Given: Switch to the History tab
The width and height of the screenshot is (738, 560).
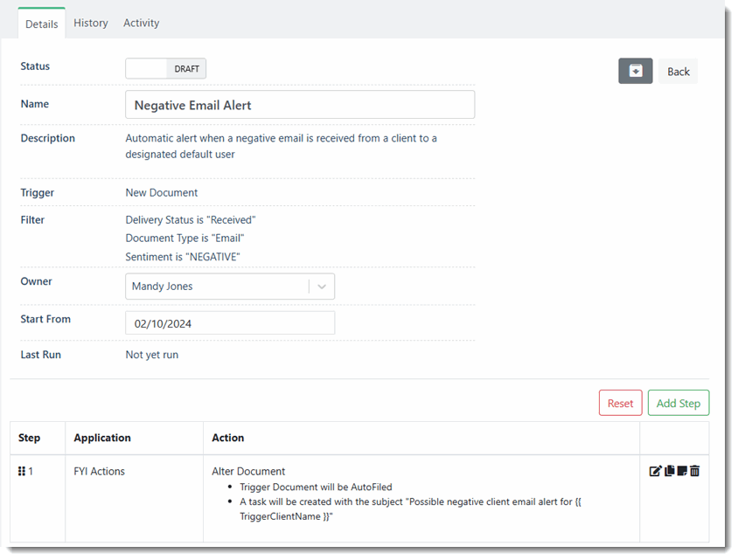Looking at the screenshot, I should (91, 23).
